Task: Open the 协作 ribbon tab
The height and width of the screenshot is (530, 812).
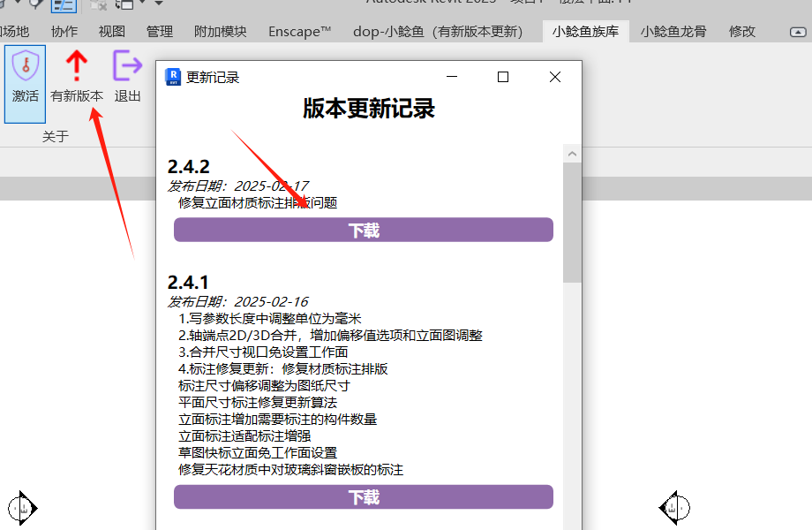Action: click(x=64, y=32)
